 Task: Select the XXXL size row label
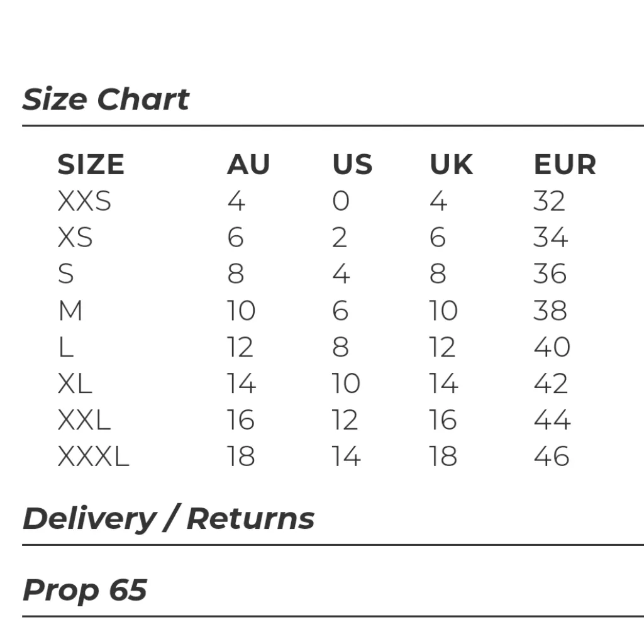[93, 457]
